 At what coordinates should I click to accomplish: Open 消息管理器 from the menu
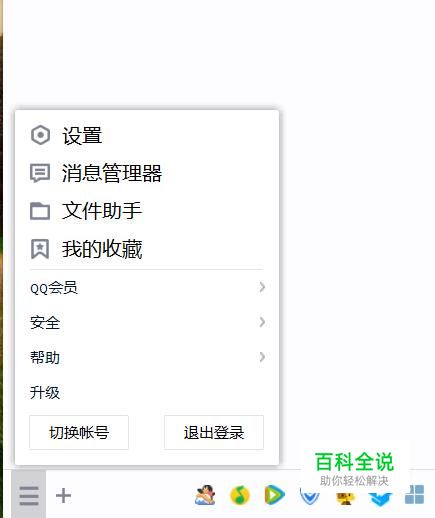pyautogui.click(x=147, y=173)
